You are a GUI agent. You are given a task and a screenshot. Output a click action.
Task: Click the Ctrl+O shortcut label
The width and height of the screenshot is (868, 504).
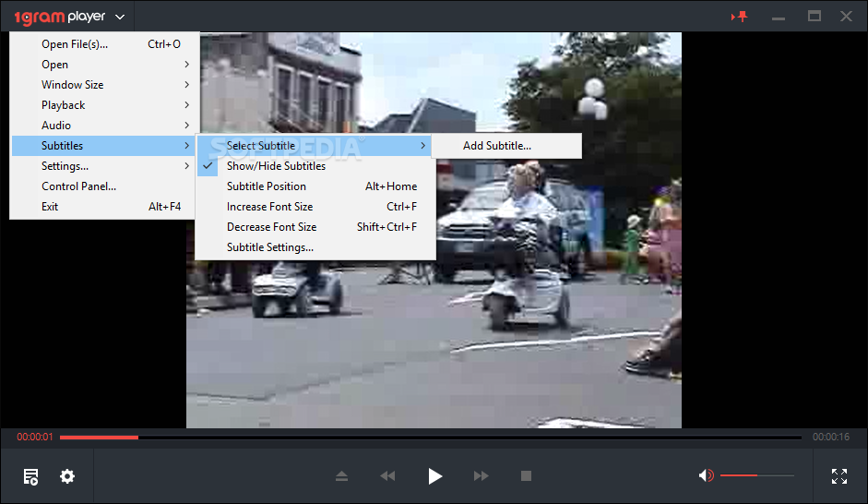pos(164,44)
